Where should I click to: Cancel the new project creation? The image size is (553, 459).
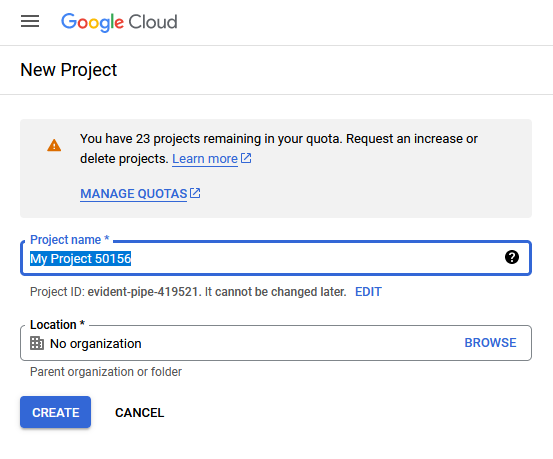(140, 412)
